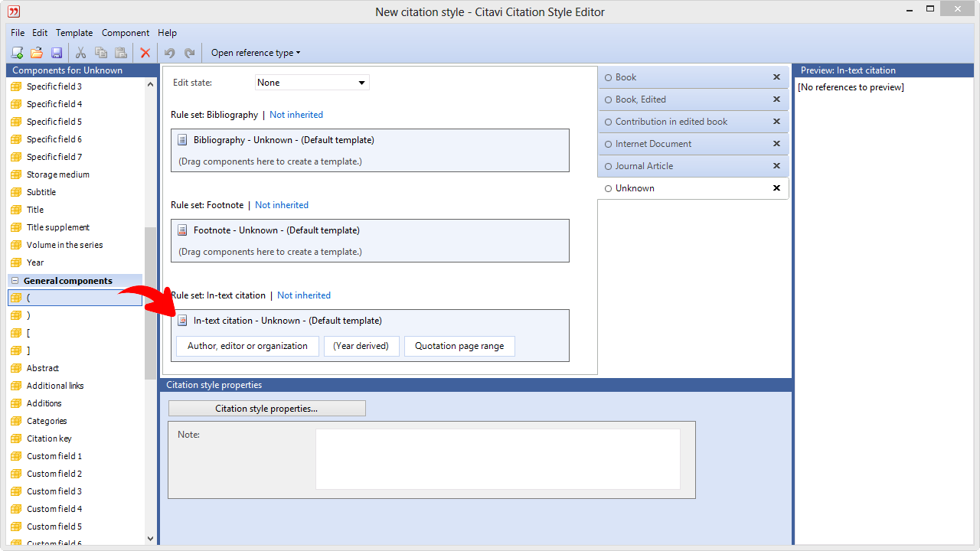Select the Internet Document radio
Image resolution: width=980 pixels, height=551 pixels.
(609, 144)
